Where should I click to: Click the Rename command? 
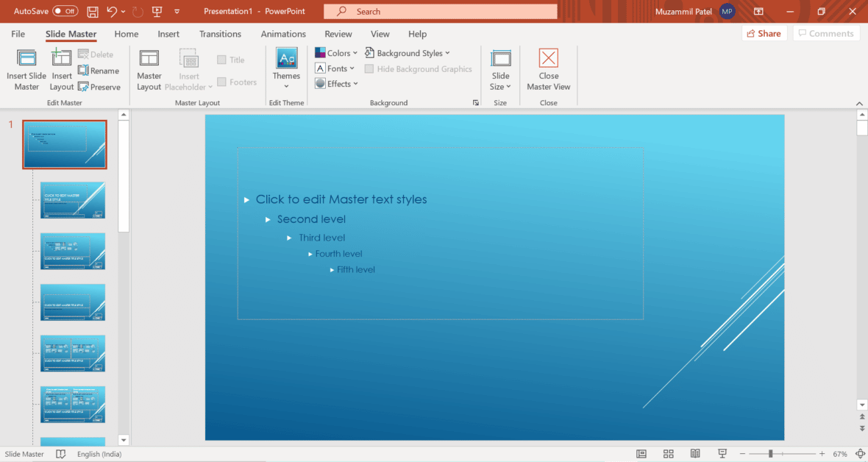(99, 71)
